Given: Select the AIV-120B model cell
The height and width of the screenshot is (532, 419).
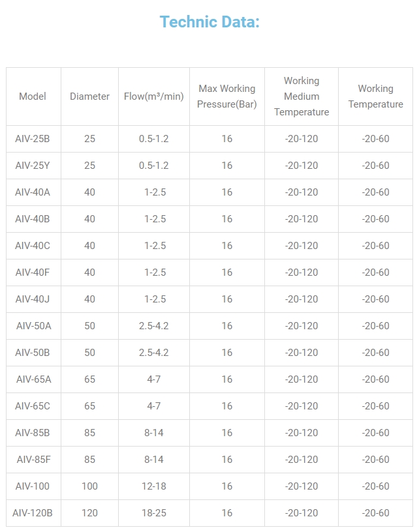Looking at the screenshot, I should 33,513.
